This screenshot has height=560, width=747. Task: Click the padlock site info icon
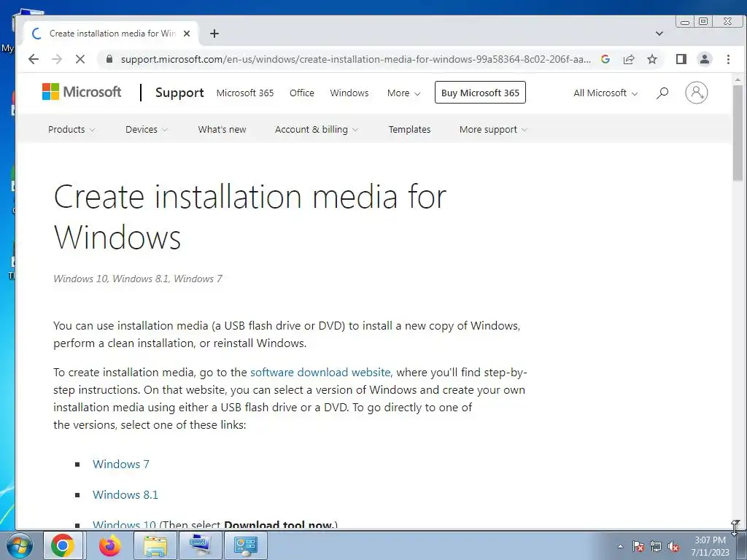coord(109,59)
